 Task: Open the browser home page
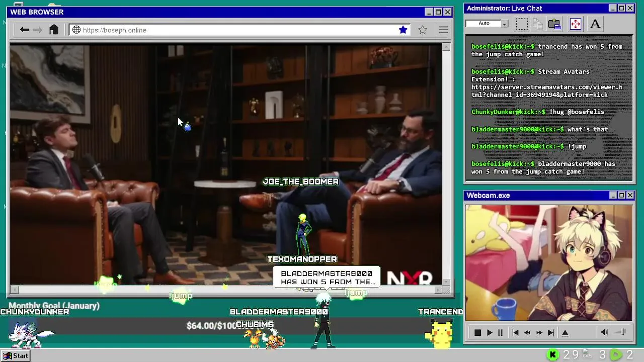pos(54,30)
